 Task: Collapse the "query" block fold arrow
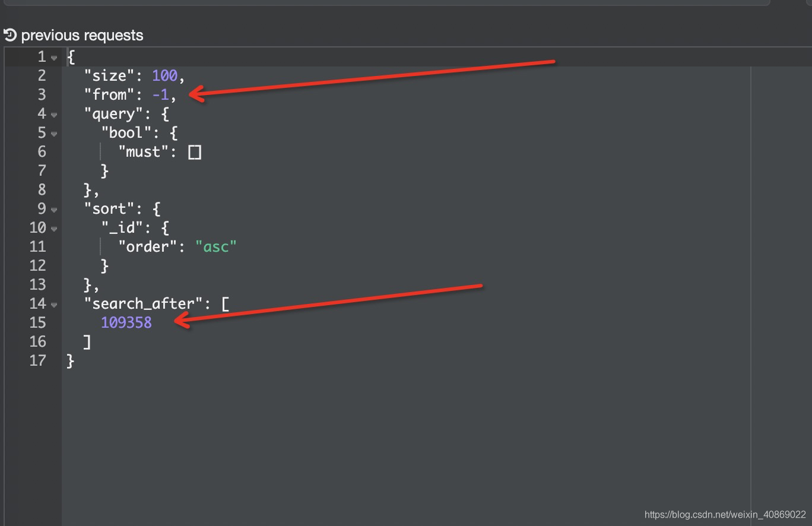coord(54,115)
